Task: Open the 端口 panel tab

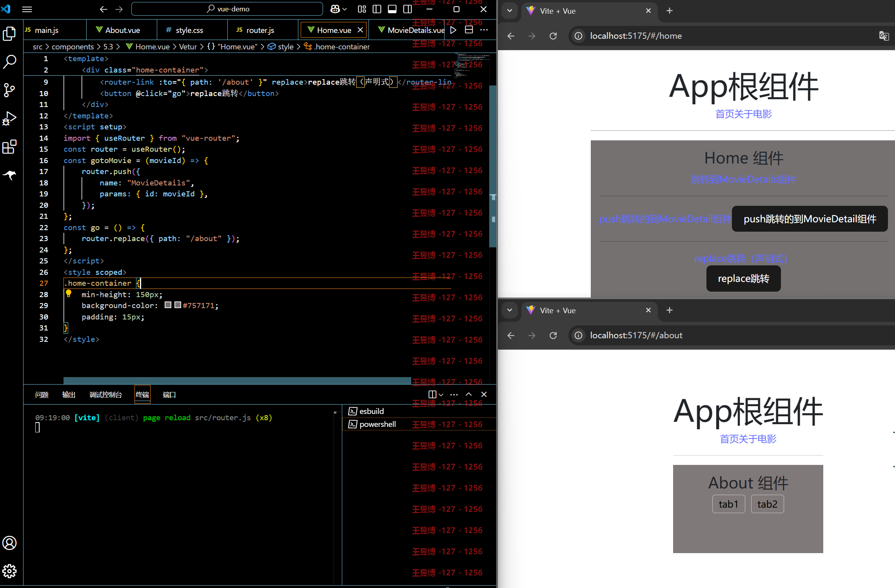Action: pos(169,394)
